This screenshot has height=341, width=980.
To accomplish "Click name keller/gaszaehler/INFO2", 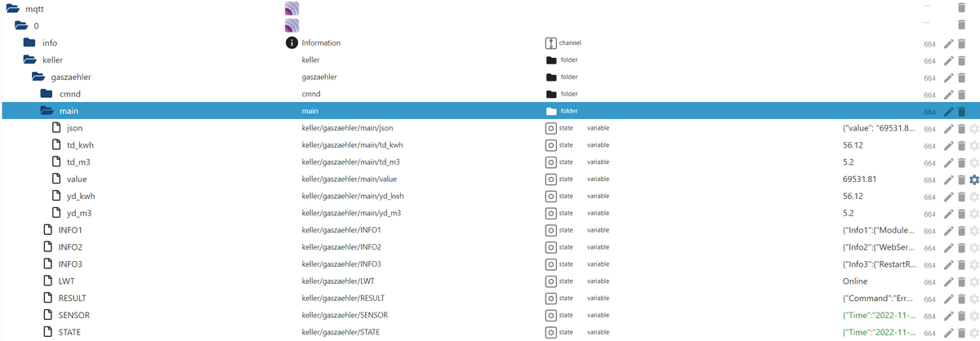I will 341,247.
